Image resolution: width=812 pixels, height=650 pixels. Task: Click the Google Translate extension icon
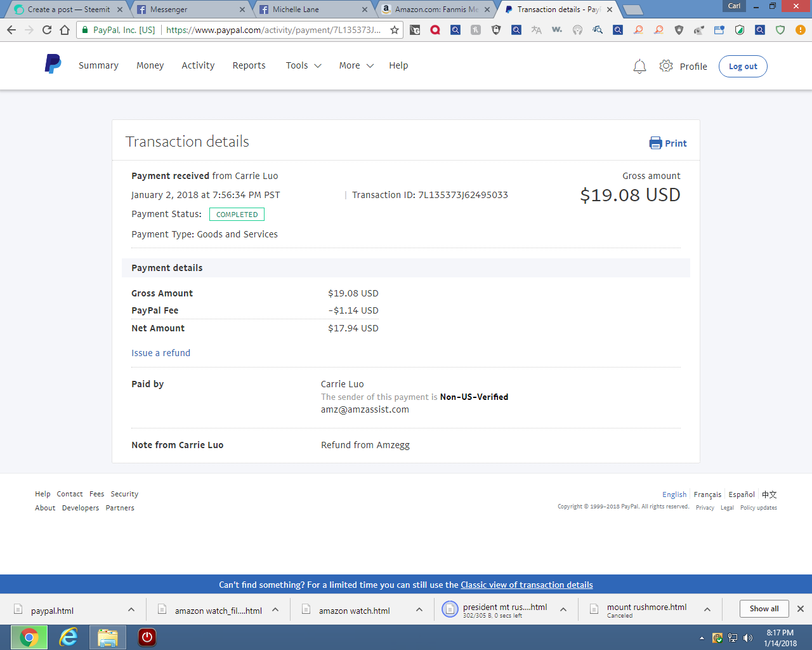[537, 30]
